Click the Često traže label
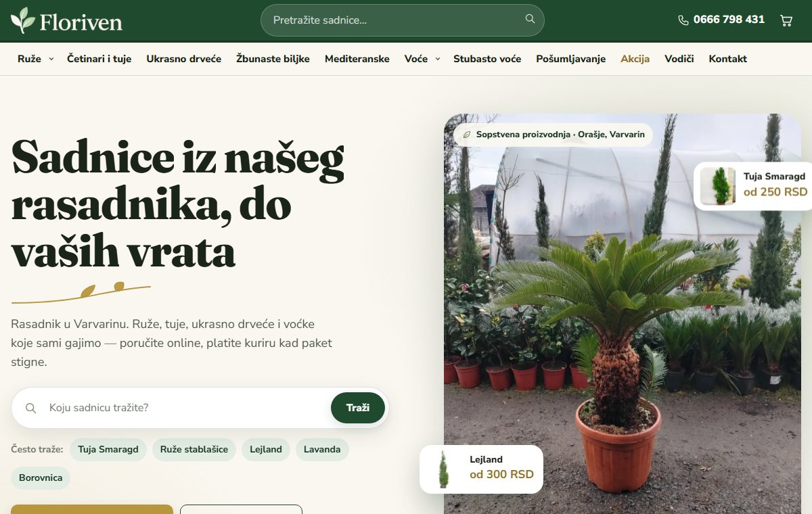Viewport: 812px width, 514px height. [x=37, y=450]
